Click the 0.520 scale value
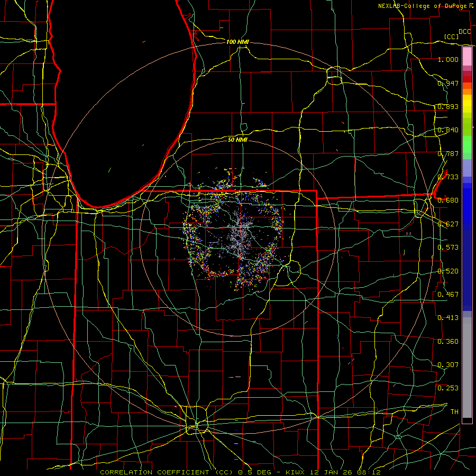The image size is (476, 476). click(448, 271)
